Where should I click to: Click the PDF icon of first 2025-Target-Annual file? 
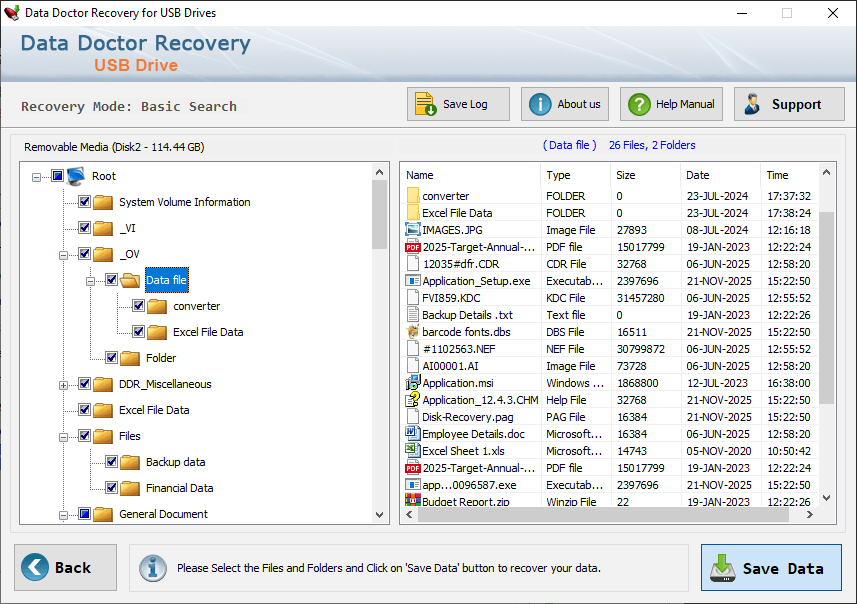[412, 247]
